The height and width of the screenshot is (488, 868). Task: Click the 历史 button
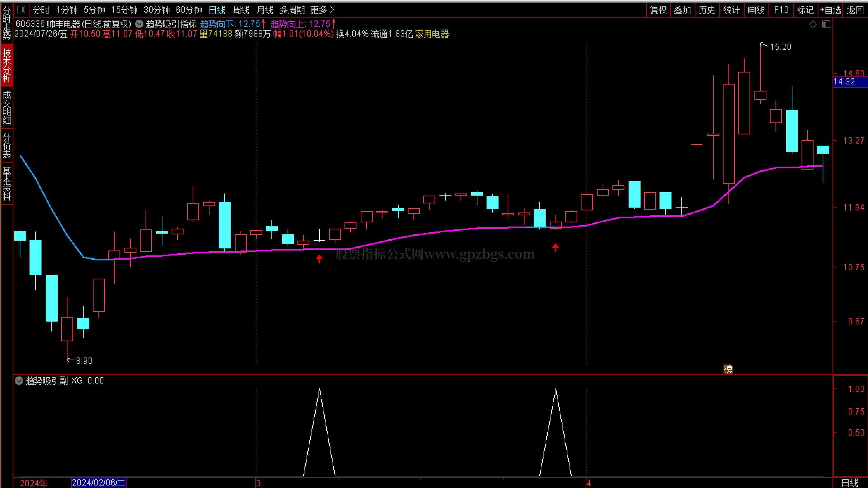pos(707,10)
